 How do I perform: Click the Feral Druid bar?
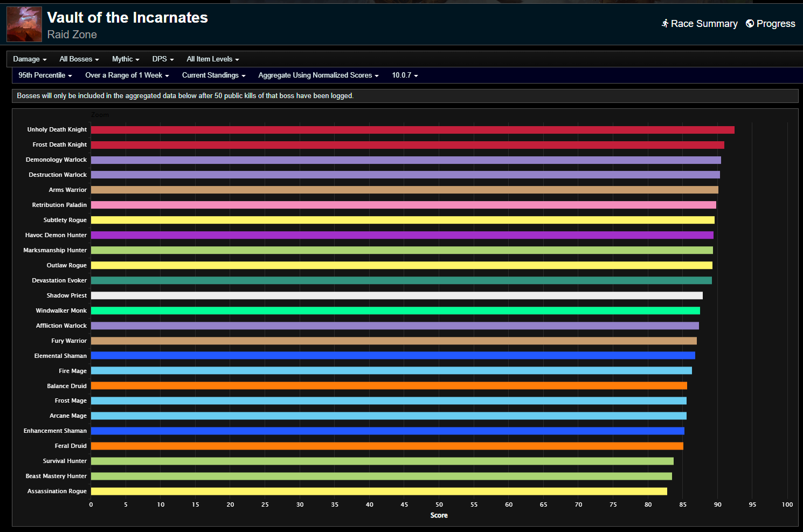pyautogui.click(x=387, y=446)
